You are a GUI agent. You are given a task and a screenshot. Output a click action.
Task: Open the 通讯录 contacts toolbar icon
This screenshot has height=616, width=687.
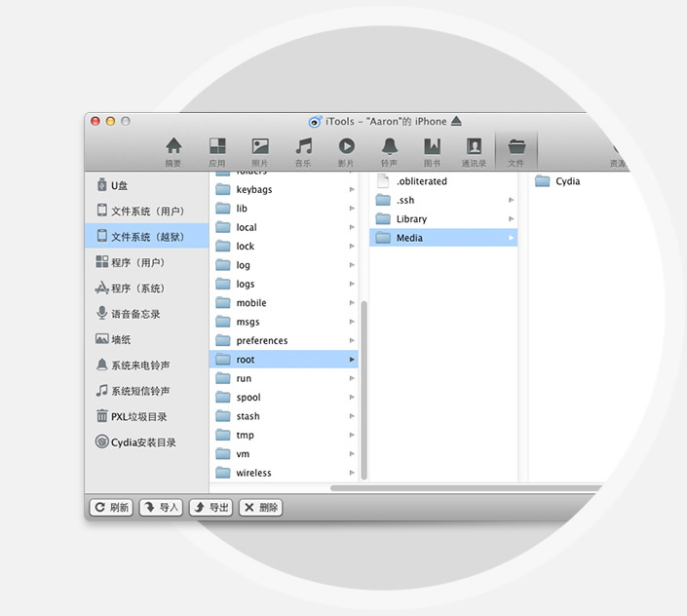point(474,152)
